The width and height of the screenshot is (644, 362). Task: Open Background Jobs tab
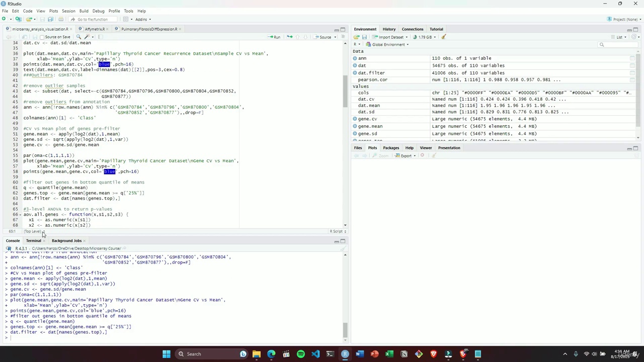pos(66,241)
